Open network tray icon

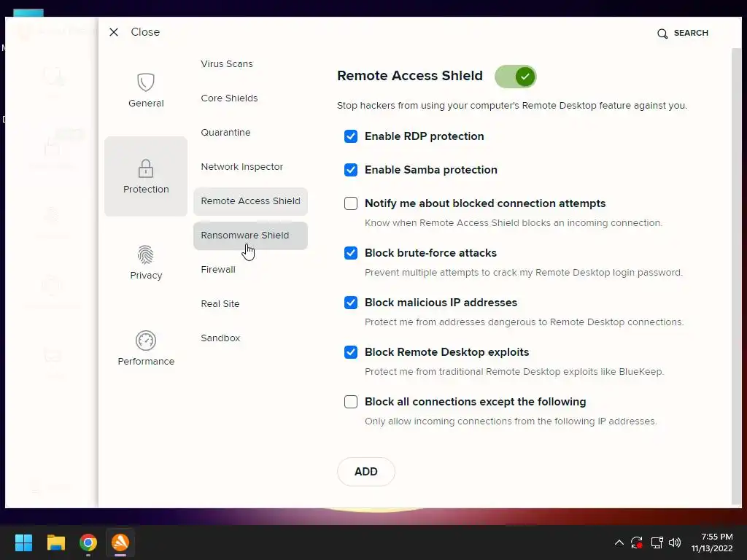pyautogui.click(x=657, y=542)
